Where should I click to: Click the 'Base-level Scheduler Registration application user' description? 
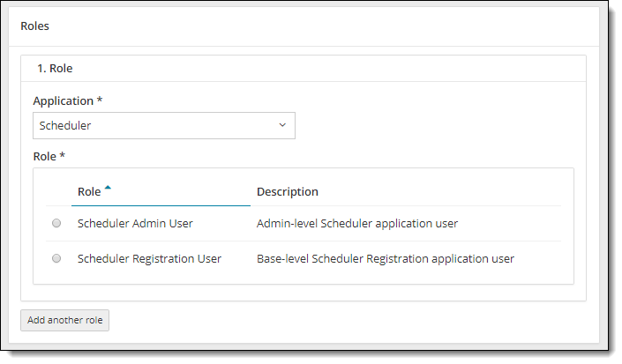385,259
